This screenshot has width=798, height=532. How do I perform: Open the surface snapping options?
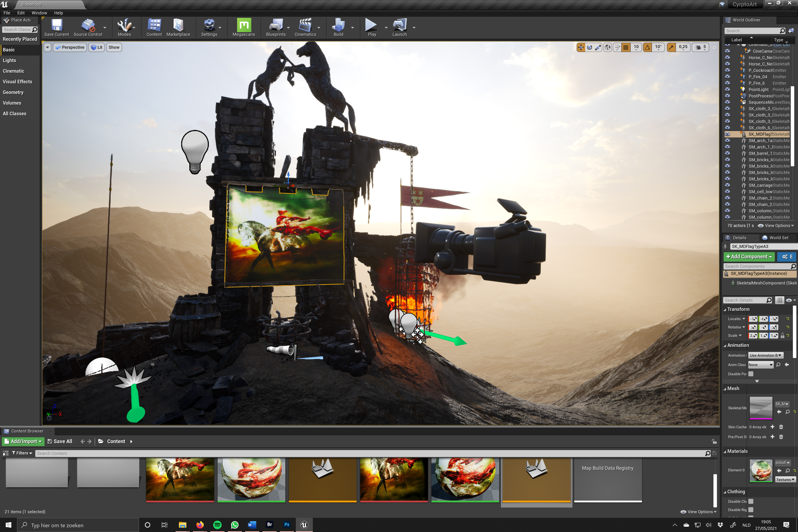pyautogui.click(x=617, y=48)
